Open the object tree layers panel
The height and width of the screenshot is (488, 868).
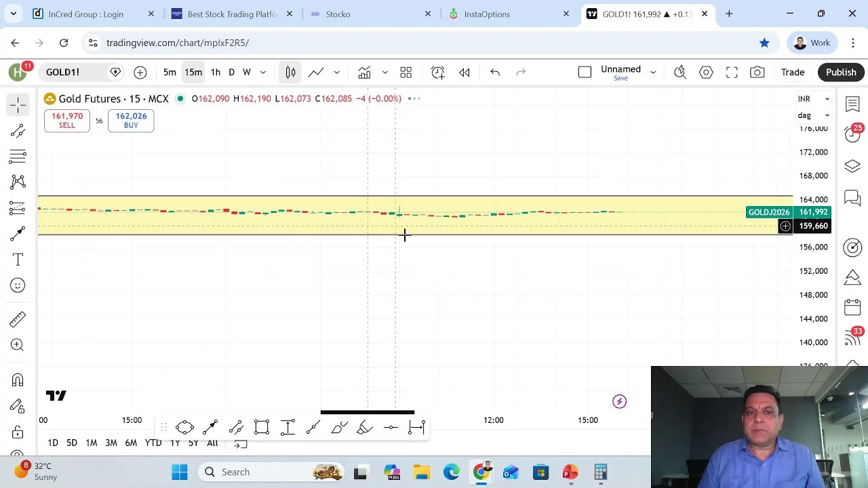[852, 166]
